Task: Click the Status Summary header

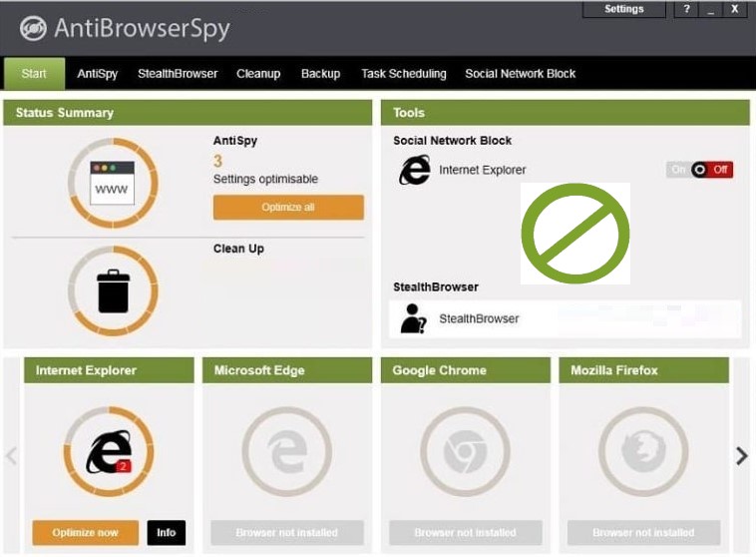Action: point(188,113)
